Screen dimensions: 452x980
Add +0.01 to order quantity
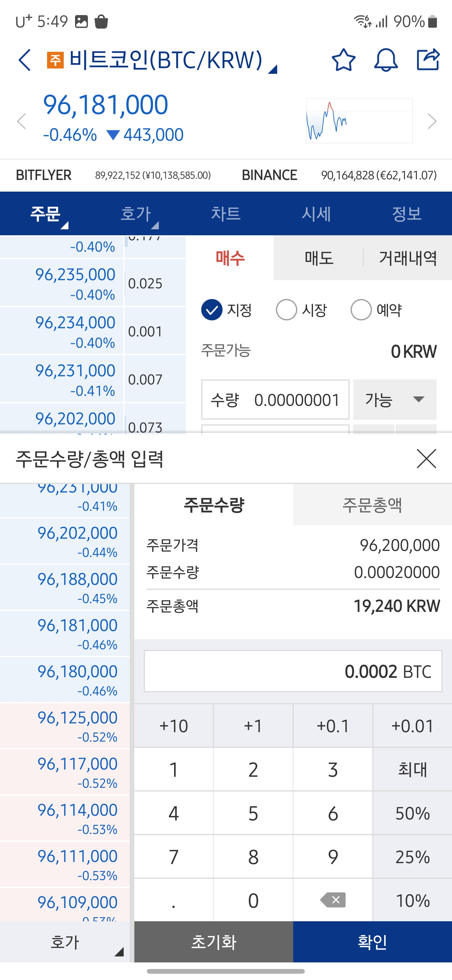[x=413, y=726]
